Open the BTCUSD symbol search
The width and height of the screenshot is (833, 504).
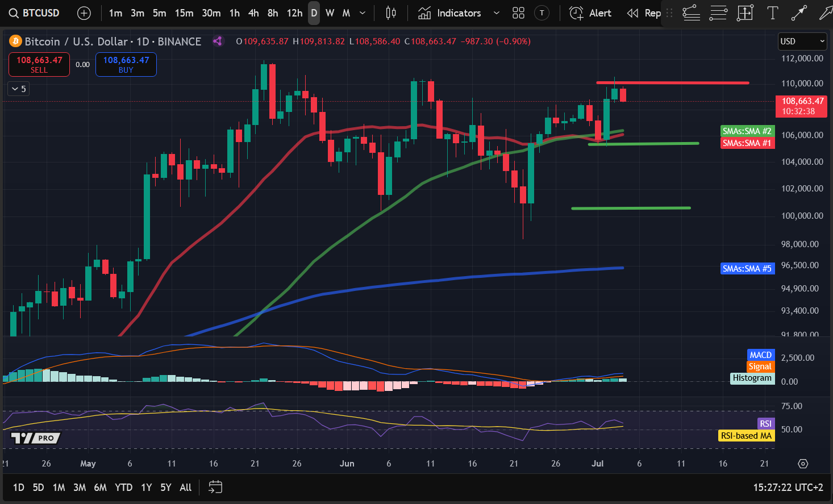point(35,13)
